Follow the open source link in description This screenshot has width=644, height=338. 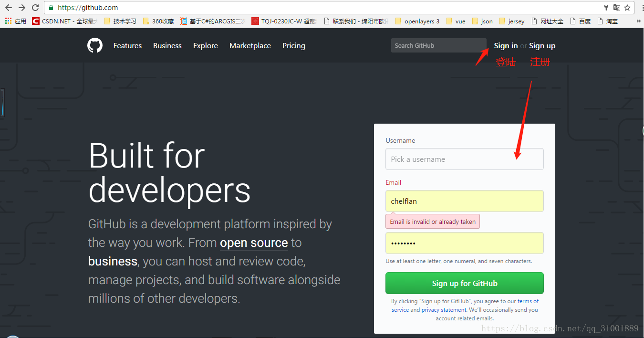coord(254,243)
